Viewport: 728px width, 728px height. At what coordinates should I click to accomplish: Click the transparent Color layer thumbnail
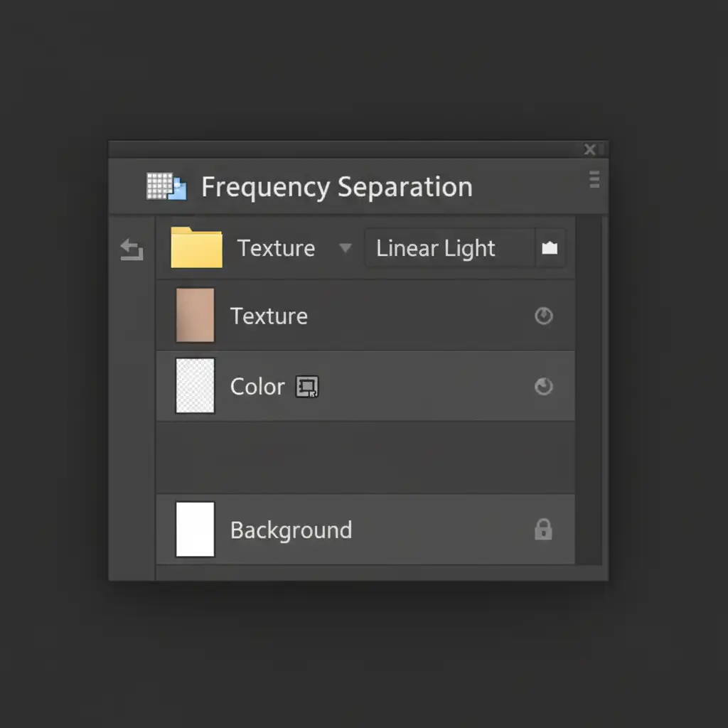pyautogui.click(x=195, y=386)
